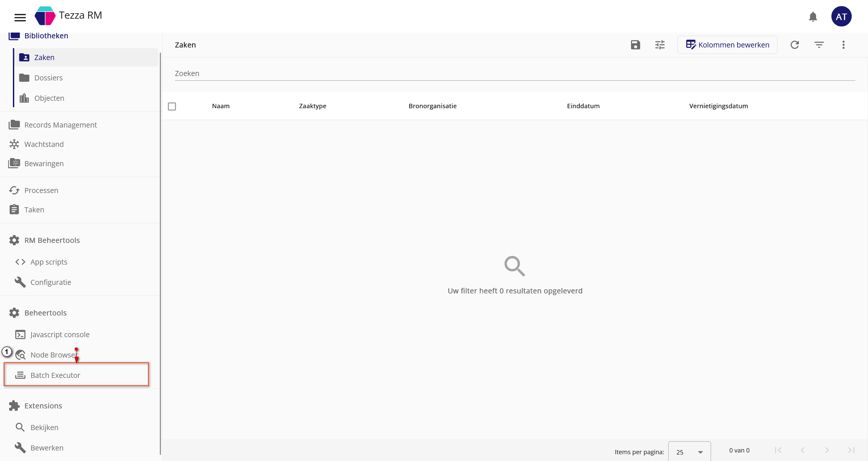The image size is (868, 461).
Task: Open the filter list icon
Action: (x=819, y=45)
